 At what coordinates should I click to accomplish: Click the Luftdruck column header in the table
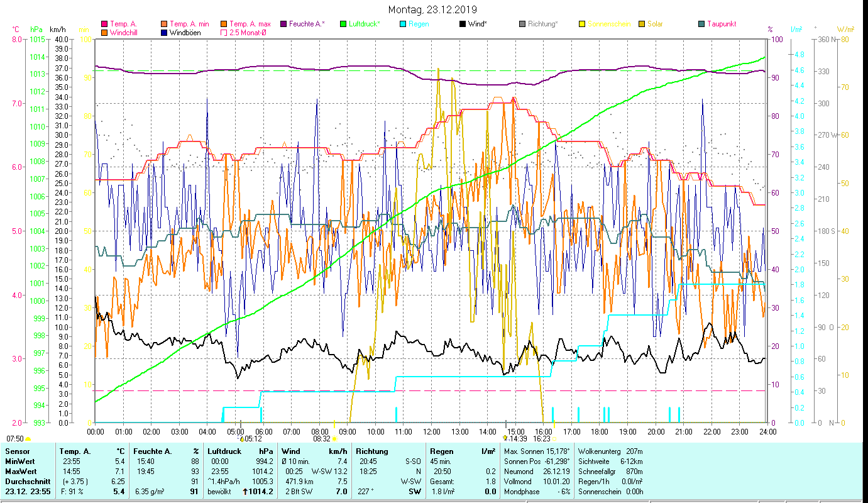pyautogui.click(x=224, y=451)
